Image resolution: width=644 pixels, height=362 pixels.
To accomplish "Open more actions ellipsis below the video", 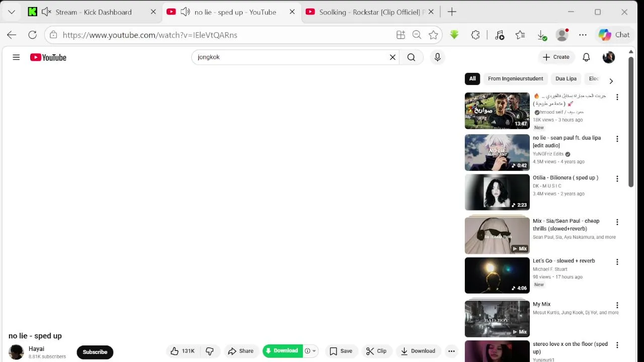I will [x=451, y=351].
